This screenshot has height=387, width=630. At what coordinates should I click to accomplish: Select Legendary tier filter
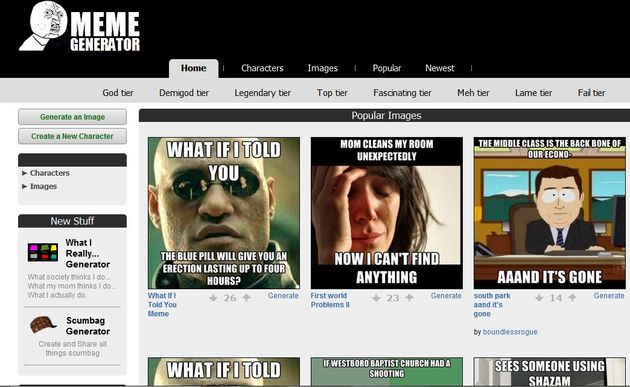click(x=262, y=93)
